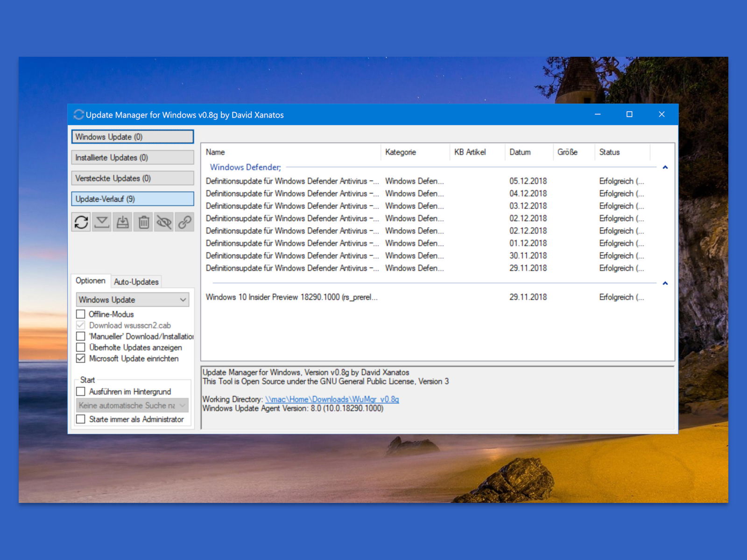
Task: Check Überholte Updates anzeigen
Action: [81, 348]
